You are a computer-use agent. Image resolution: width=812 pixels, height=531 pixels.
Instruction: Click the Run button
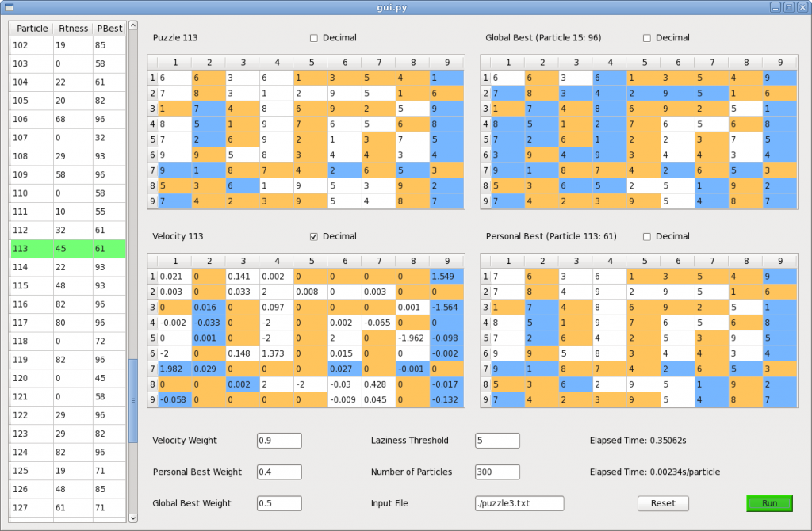click(769, 503)
